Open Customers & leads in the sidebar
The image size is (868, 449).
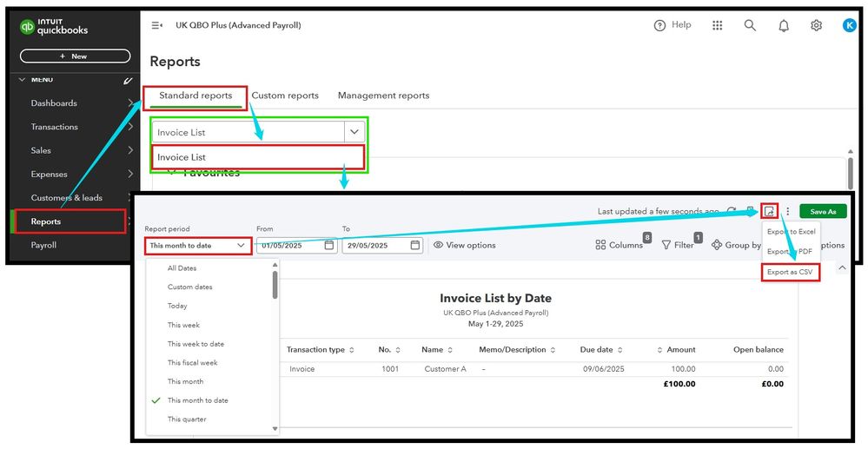coord(66,198)
